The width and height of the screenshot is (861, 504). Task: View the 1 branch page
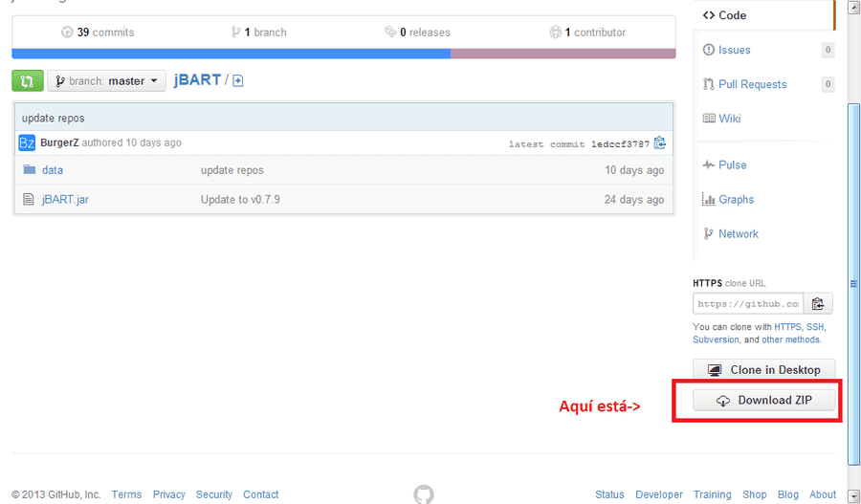(x=258, y=33)
